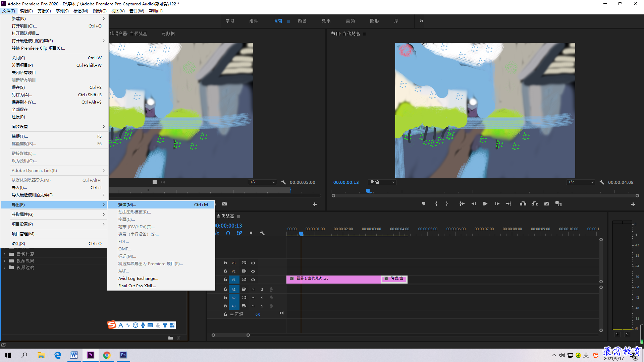The width and height of the screenshot is (644, 362).
Task: Open Program monitor resolution 1/2 dropdown
Action: (x=581, y=182)
